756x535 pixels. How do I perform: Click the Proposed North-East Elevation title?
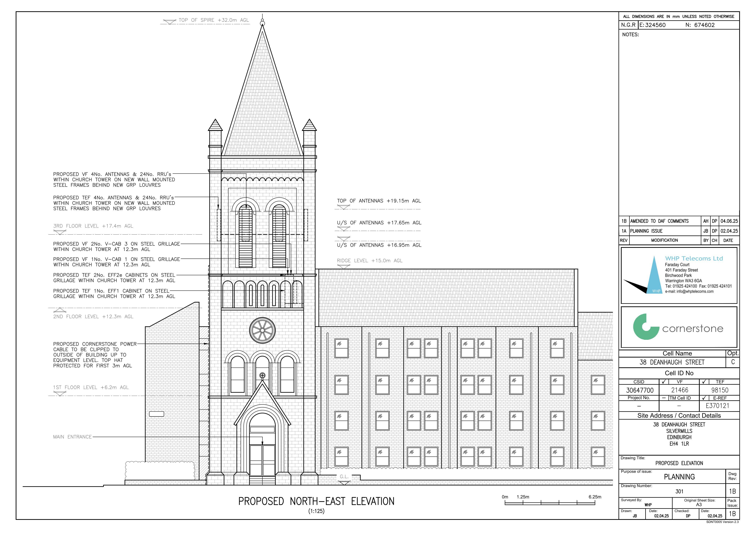316,501
